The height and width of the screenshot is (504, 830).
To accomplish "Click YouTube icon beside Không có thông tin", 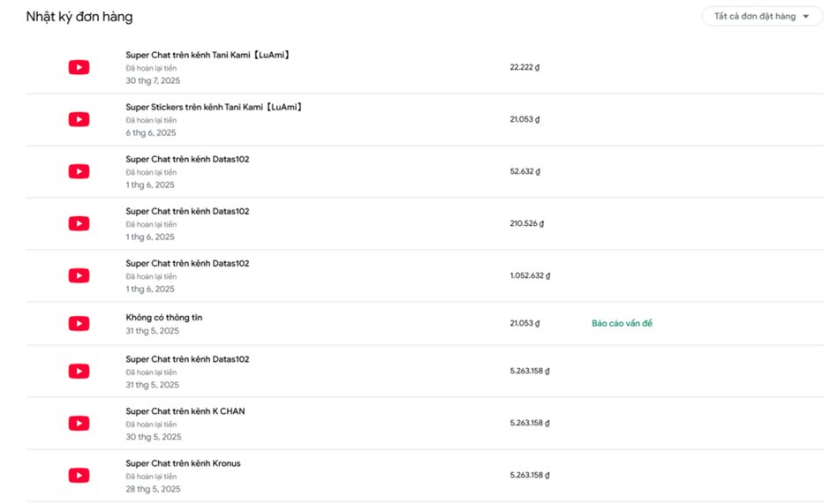I will click(x=79, y=323).
